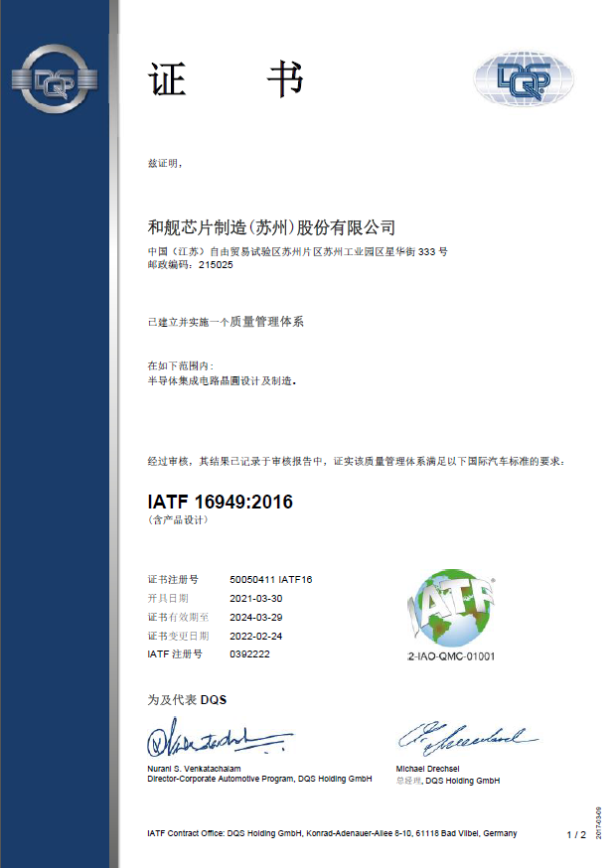Click the silver DQS logo in blue sidebar
614x868 pixels.
click(x=54, y=78)
